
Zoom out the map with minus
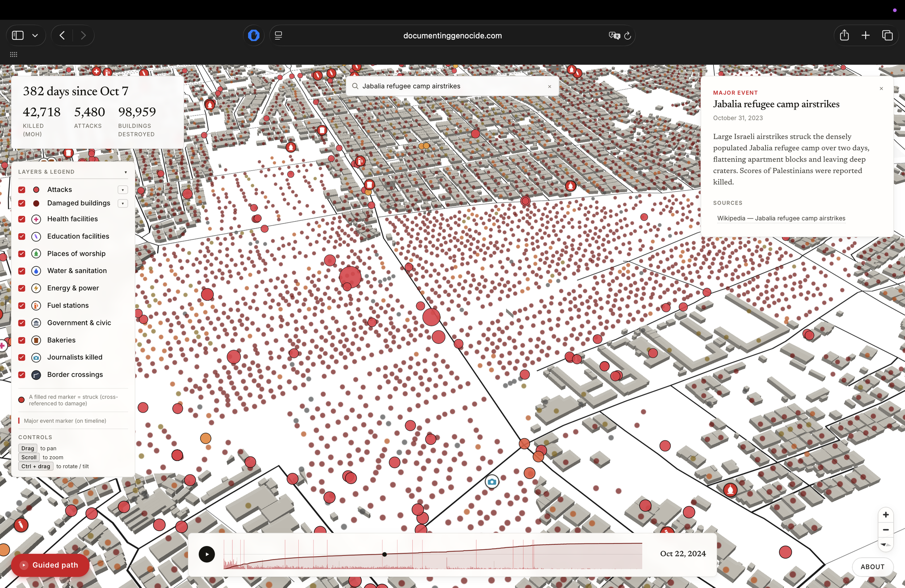(x=885, y=530)
